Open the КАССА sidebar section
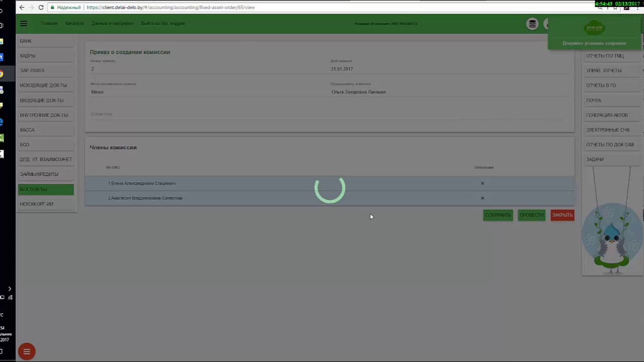 click(x=46, y=130)
